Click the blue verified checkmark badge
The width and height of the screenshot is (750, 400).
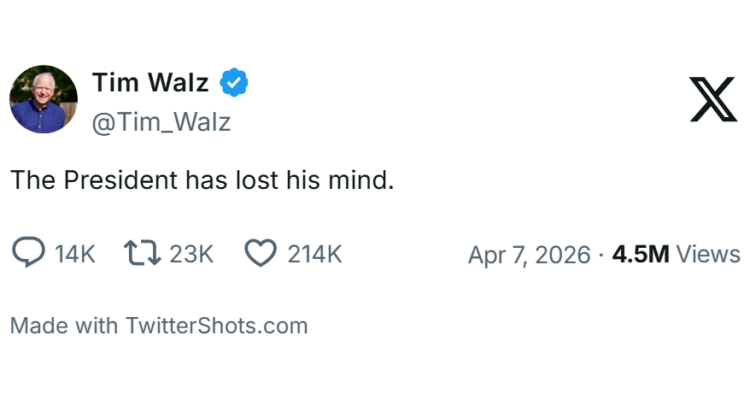234,83
